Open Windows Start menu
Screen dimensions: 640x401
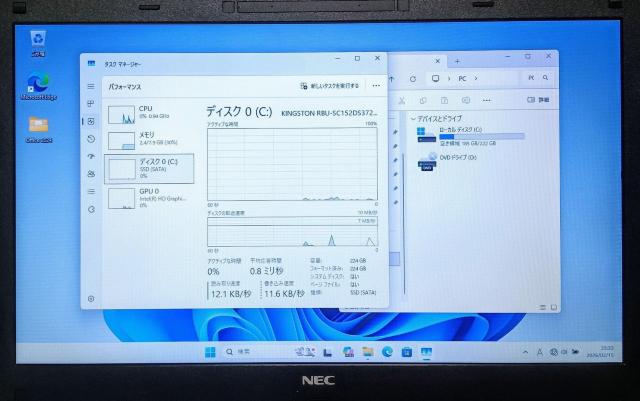tap(210, 352)
